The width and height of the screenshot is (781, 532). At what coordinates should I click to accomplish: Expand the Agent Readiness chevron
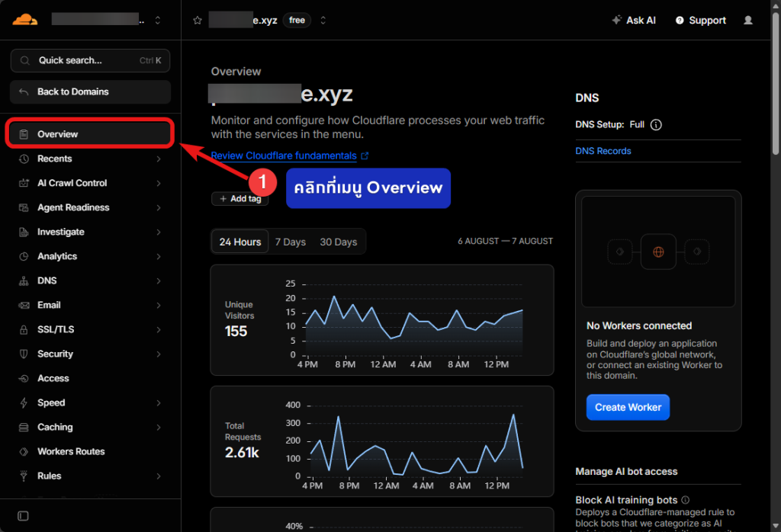click(159, 207)
